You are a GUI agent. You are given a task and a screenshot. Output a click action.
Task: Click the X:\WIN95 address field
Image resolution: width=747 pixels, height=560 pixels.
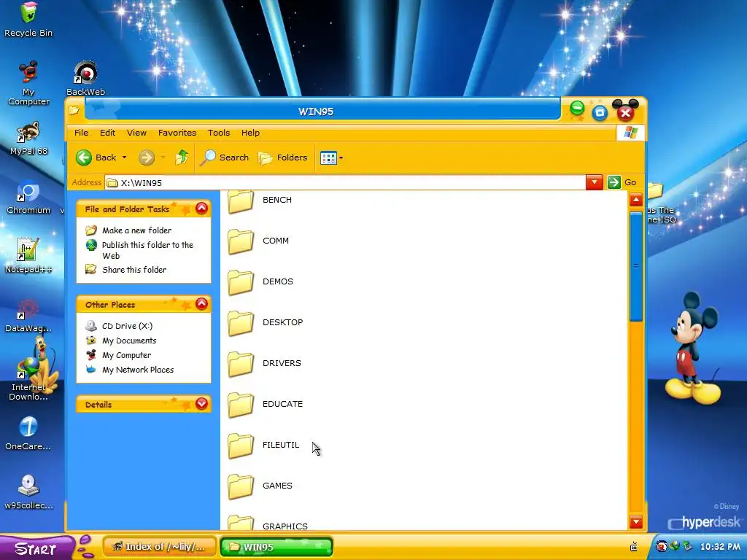(345, 183)
